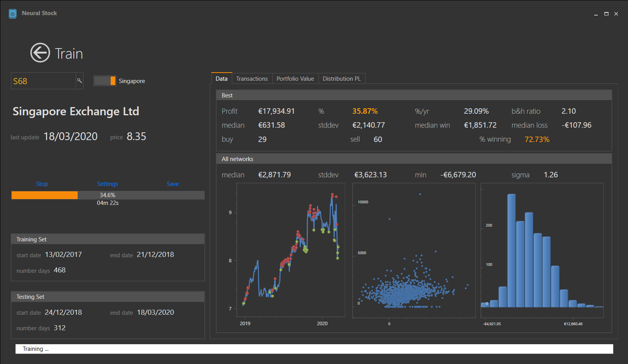
Task: Click the Best stddev value €2,140.77
Action: (x=369, y=125)
